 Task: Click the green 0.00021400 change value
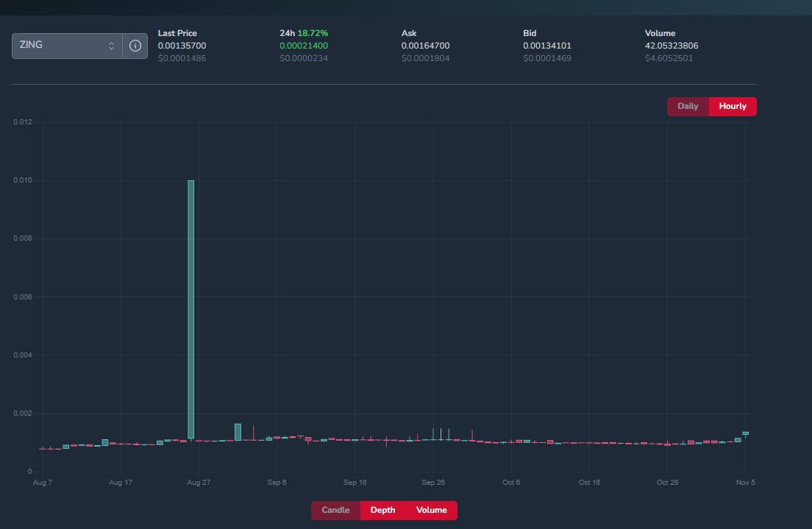[x=304, y=46]
